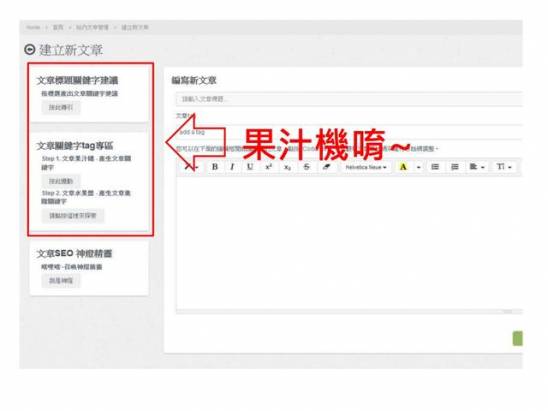Open the text height dropdown
The width and height of the screenshot is (548, 411).
[504, 167]
